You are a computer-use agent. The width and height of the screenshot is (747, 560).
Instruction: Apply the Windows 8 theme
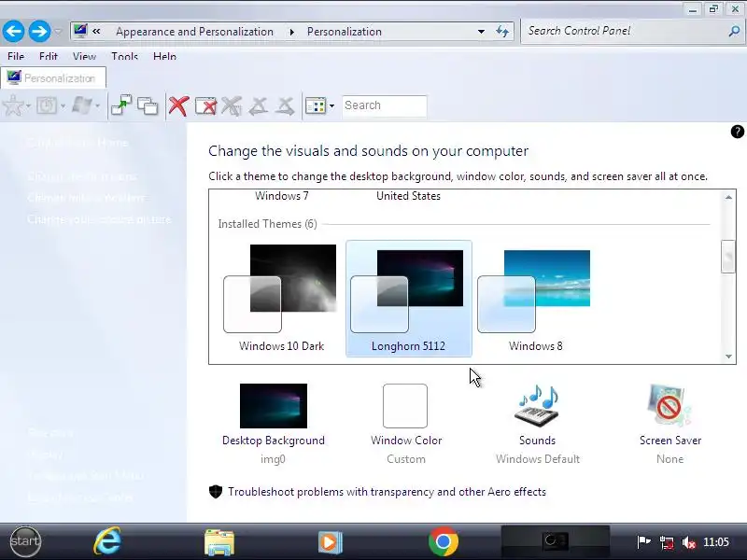click(535, 299)
